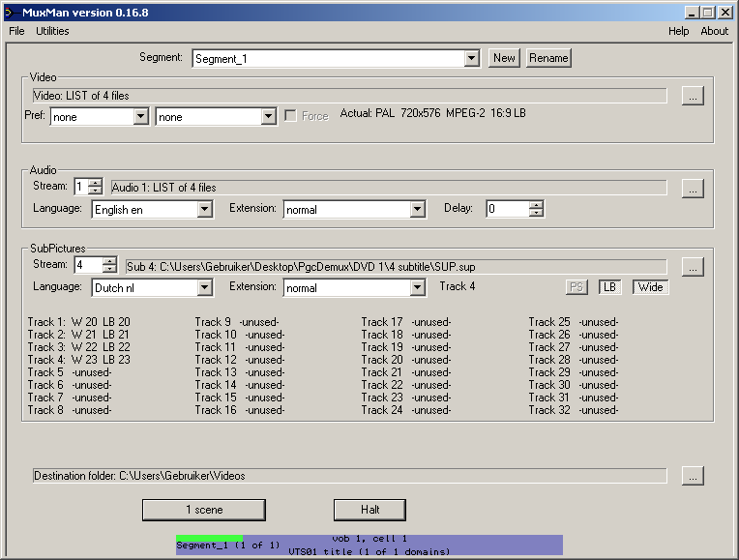This screenshot has width=739, height=560.
Task: Click Track 24 -unused- entry
Action: [406, 410]
